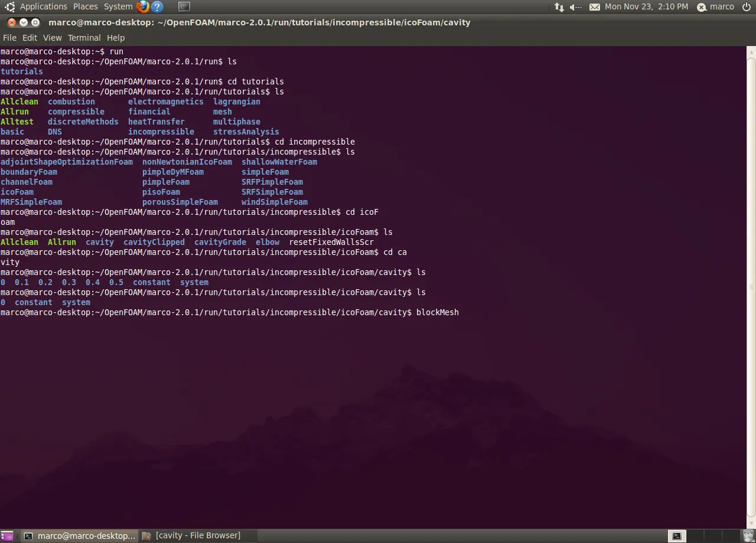Click the adjointShapeOptimizationFoam entry
This screenshot has height=543, width=756.
click(x=67, y=162)
